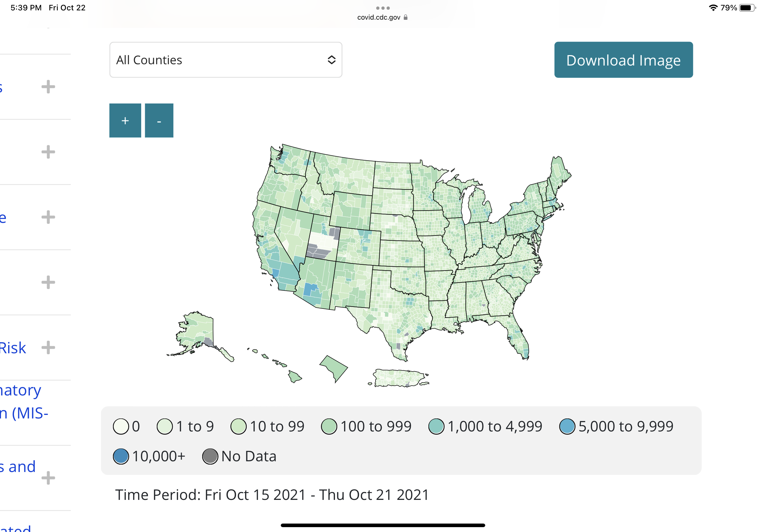
Task: Expand the sidebar section beside 's and'
Action: [48, 478]
